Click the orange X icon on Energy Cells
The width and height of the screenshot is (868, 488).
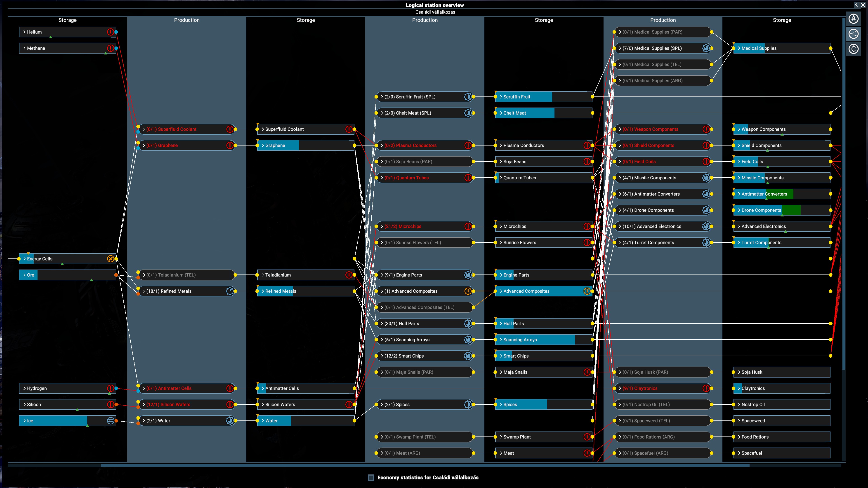pyautogui.click(x=111, y=259)
